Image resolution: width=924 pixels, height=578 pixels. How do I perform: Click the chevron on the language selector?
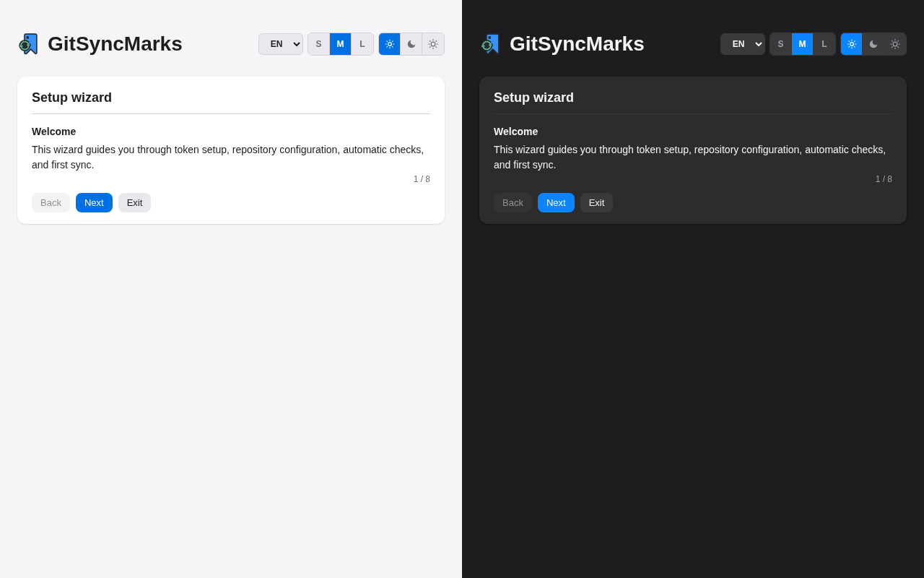(296, 44)
